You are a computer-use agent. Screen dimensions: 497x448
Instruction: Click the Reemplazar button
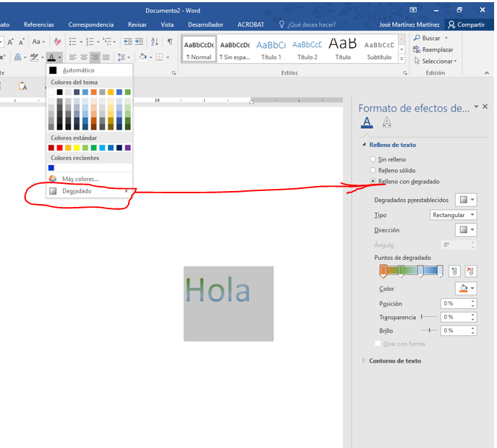tap(433, 50)
